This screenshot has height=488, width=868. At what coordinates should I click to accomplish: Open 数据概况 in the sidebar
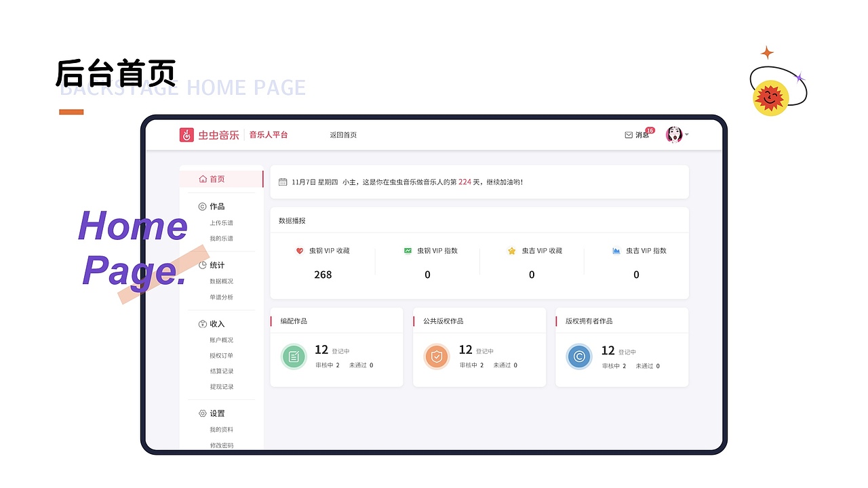pyautogui.click(x=221, y=281)
